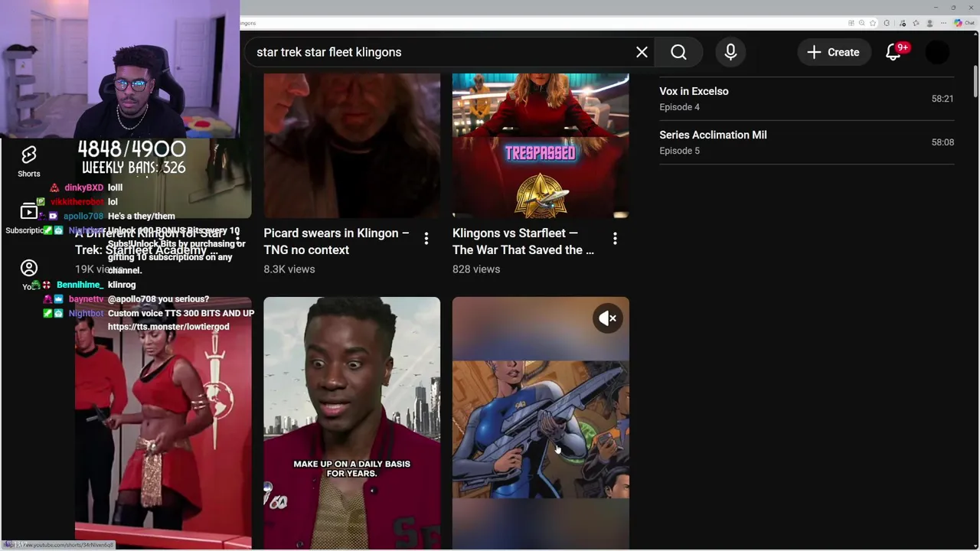This screenshot has height=551, width=980.
Task: Go to Shorts in the sidebar
Action: 29,161
